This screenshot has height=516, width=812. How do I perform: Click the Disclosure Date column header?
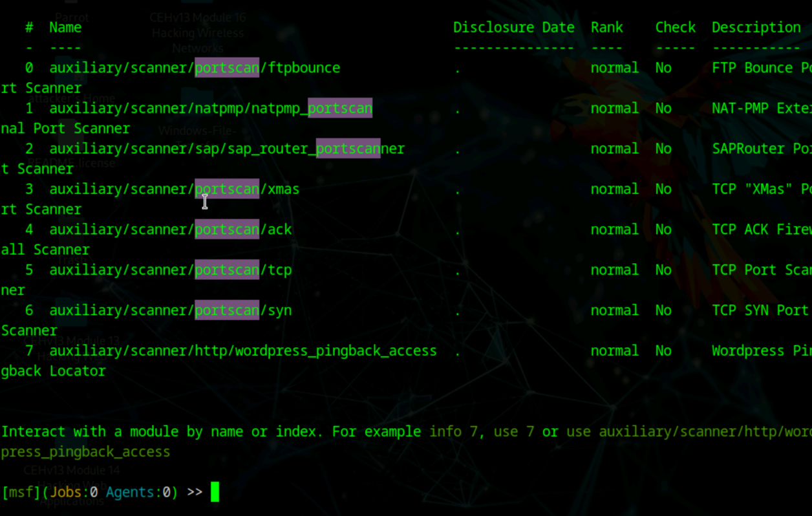513,28
